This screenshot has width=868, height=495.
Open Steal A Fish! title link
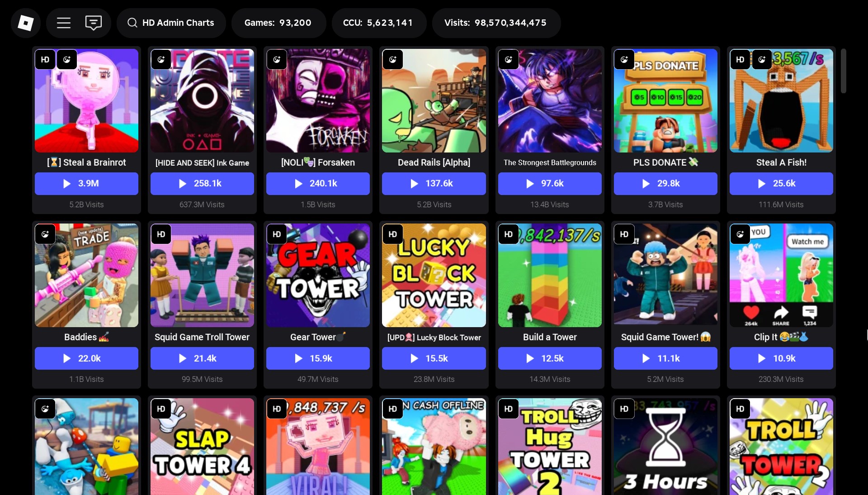click(781, 162)
